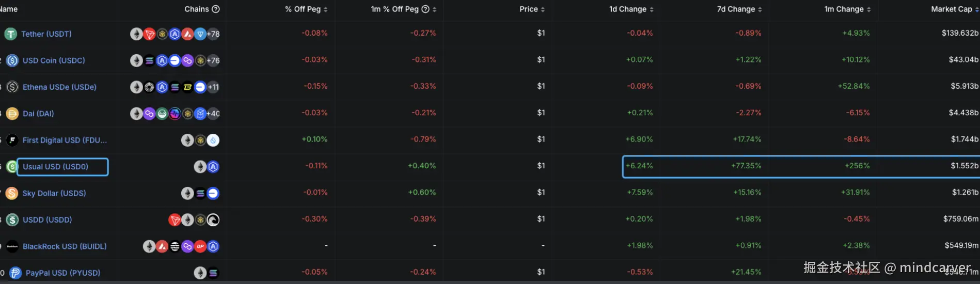Open the BlackRock USD (BUIDL) link

(65, 246)
